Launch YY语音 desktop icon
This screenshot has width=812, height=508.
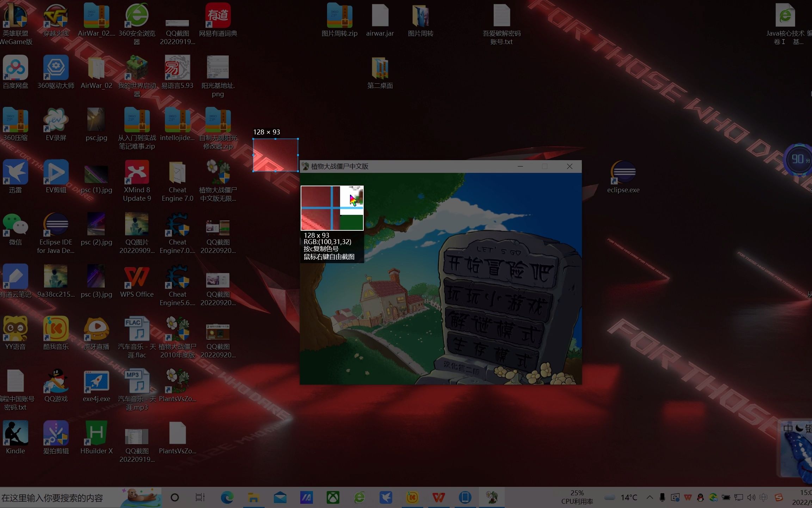coord(16,334)
